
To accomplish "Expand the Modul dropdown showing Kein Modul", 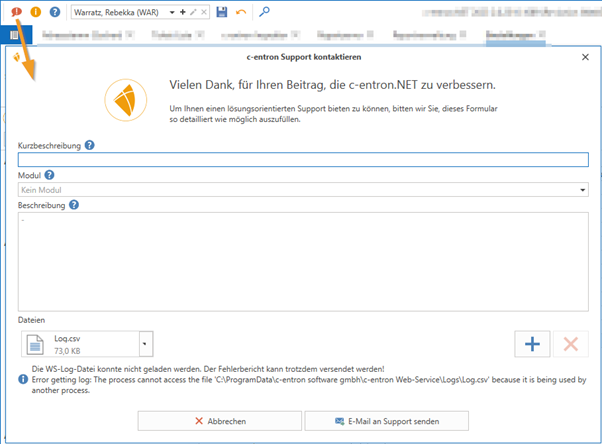I will (582, 190).
